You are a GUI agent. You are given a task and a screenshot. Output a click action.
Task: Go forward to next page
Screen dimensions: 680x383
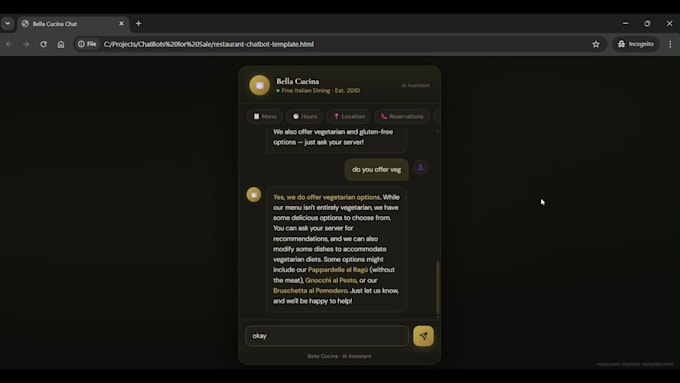point(26,44)
